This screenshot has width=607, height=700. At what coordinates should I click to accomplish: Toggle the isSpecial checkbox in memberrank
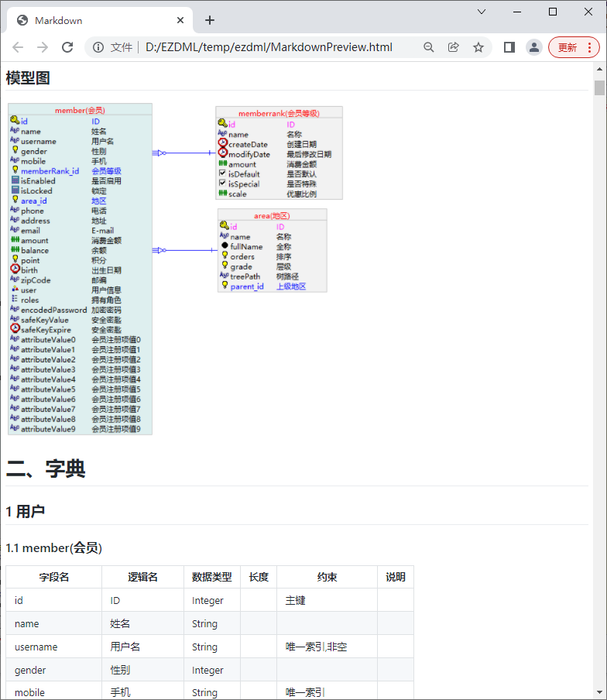coord(223,184)
